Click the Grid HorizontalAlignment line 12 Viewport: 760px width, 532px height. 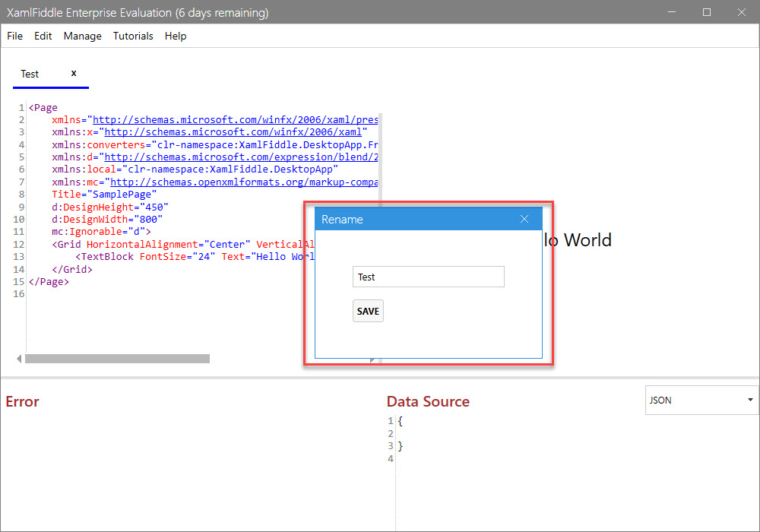coord(183,244)
